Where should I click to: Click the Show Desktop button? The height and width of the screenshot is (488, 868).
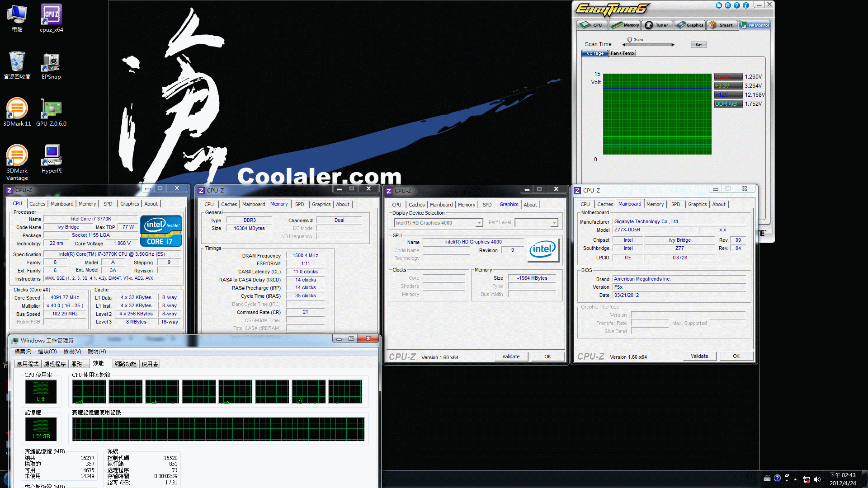coord(865,479)
